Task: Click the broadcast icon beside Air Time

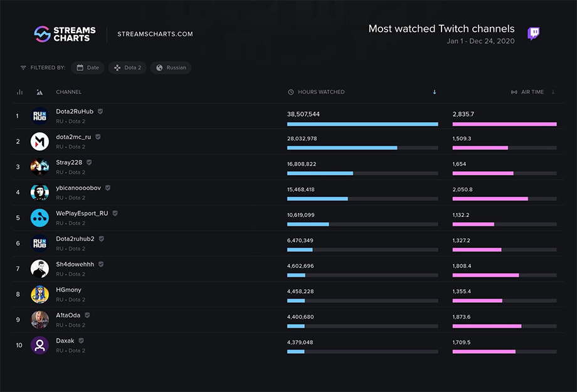Action: 514,92
